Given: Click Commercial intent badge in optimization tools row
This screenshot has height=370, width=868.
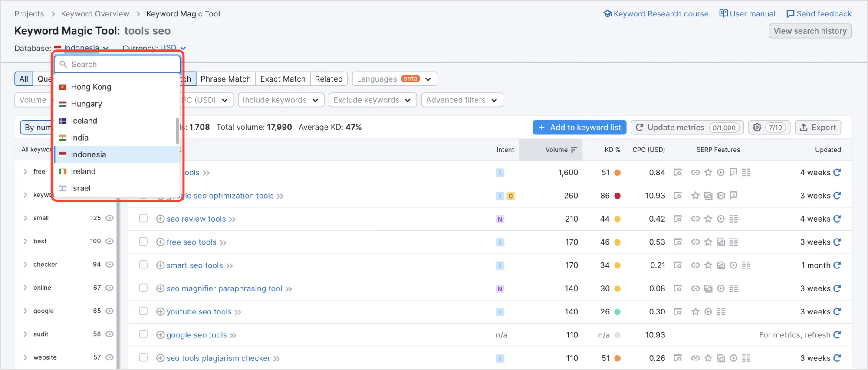Looking at the screenshot, I should tap(511, 196).
